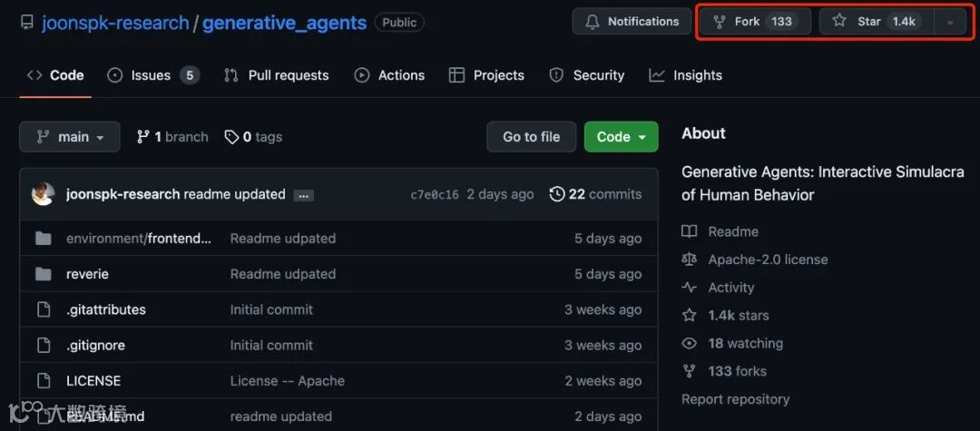View the 0 tags link
This screenshot has height=431, width=980.
pyautogui.click(x=253, y=137)
